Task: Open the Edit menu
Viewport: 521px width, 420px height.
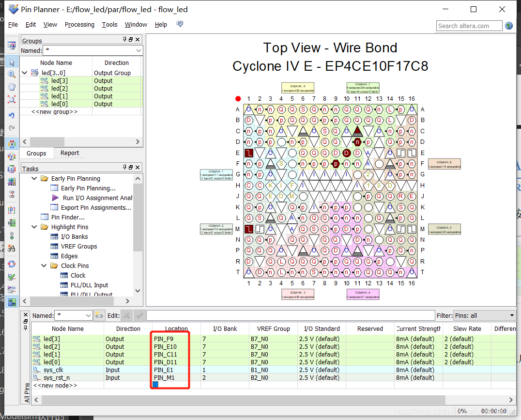Action: coord(31,25)
